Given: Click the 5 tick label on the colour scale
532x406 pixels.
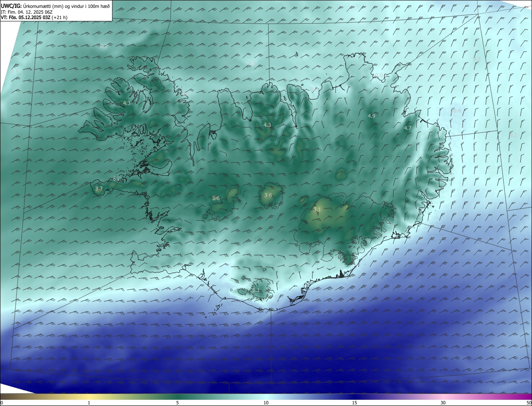Looking at the screenshot, I should point(177,403).
